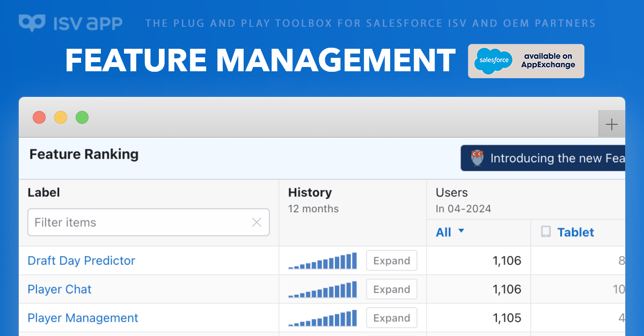This screenshot has height=336, width=644.
Task: Expand history for Player Management
Action: point(392,318)
